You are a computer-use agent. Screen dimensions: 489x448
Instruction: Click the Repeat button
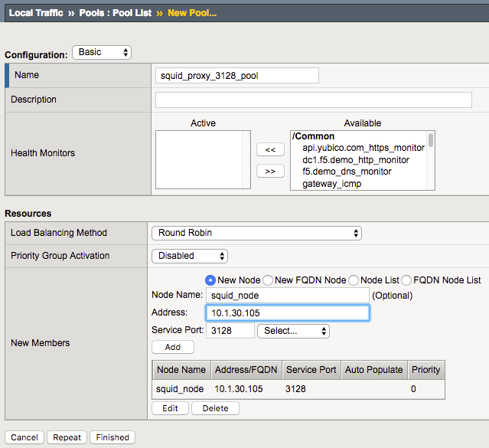(67, 437)
